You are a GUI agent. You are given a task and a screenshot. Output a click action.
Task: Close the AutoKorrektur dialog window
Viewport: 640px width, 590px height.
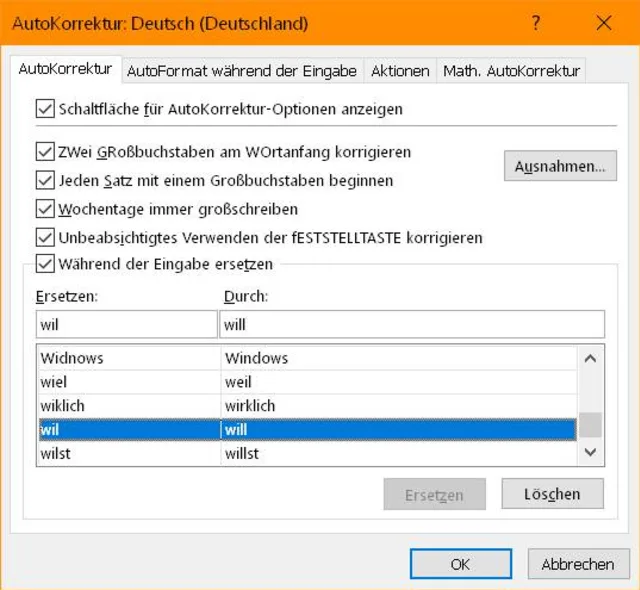[x=603, y=24]
